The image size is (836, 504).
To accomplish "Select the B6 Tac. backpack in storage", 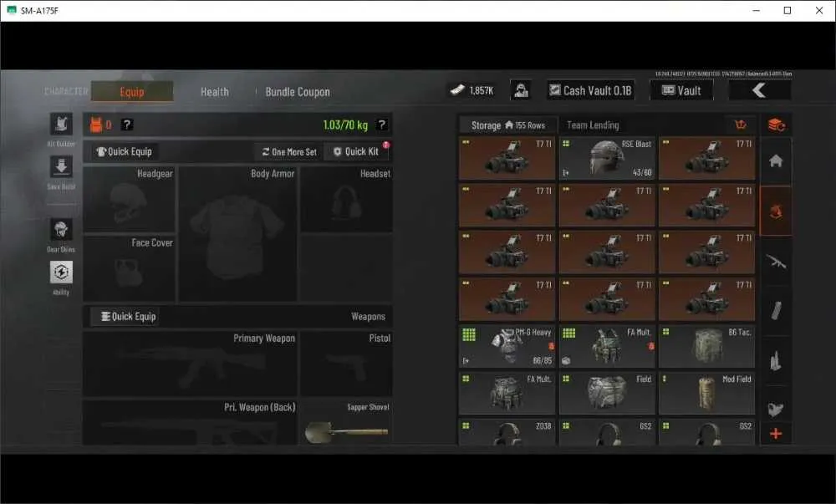I will point(707,346).
